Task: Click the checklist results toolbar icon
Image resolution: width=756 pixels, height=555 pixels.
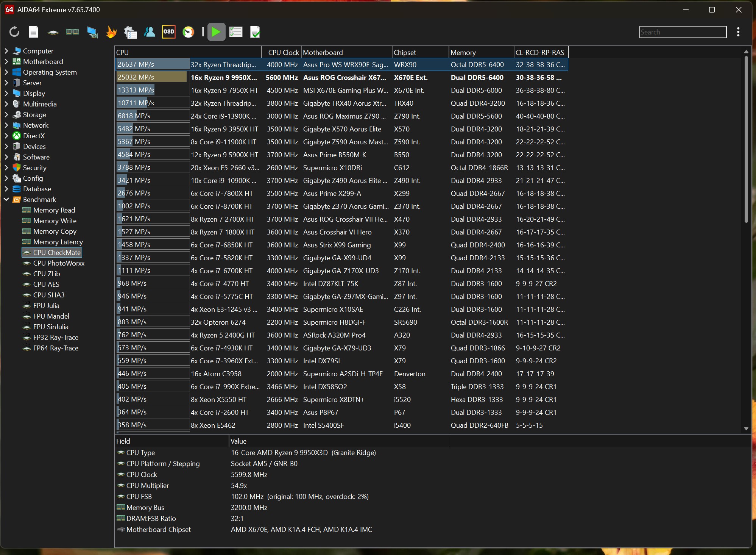Action: tap(235, 32)
